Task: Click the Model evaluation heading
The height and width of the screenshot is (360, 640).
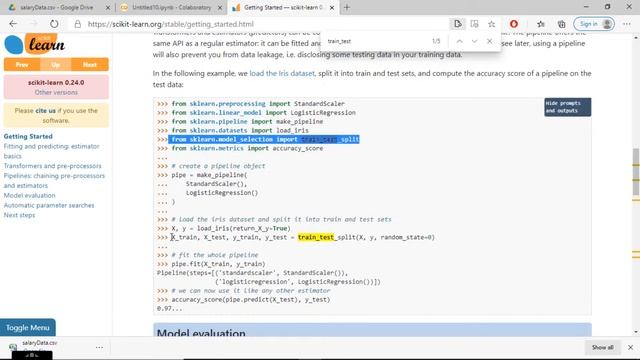Action: 201,333
